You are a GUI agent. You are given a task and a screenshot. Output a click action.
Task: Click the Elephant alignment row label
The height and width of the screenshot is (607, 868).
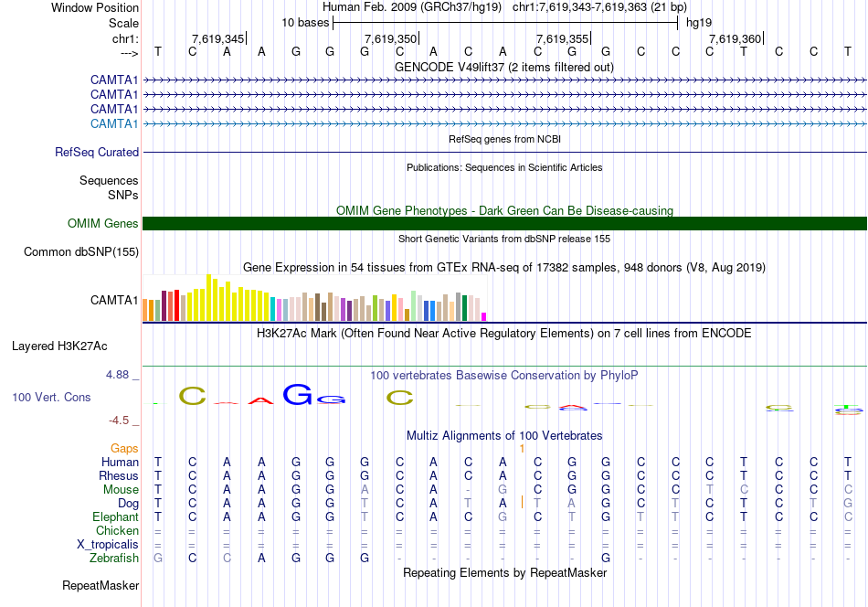(115, 516)
